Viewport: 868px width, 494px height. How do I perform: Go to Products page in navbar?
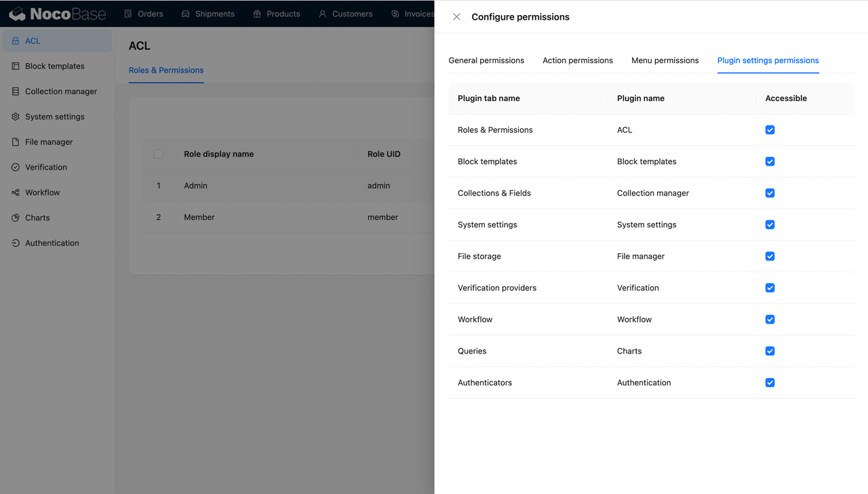tap(276, 14)
